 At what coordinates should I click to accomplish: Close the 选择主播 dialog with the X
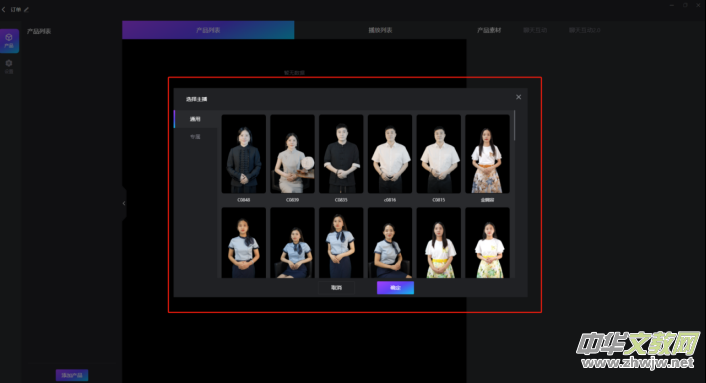tap(519, 97)
